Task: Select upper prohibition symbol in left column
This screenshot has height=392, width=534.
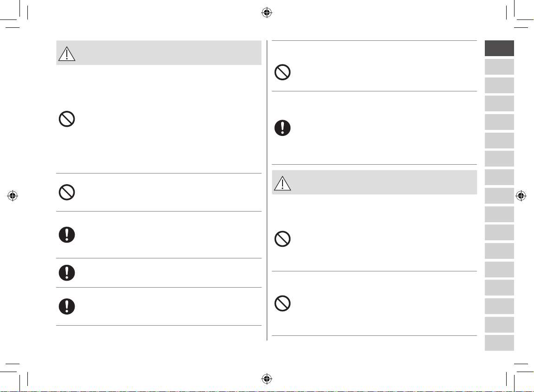Action: click(67, 119)
